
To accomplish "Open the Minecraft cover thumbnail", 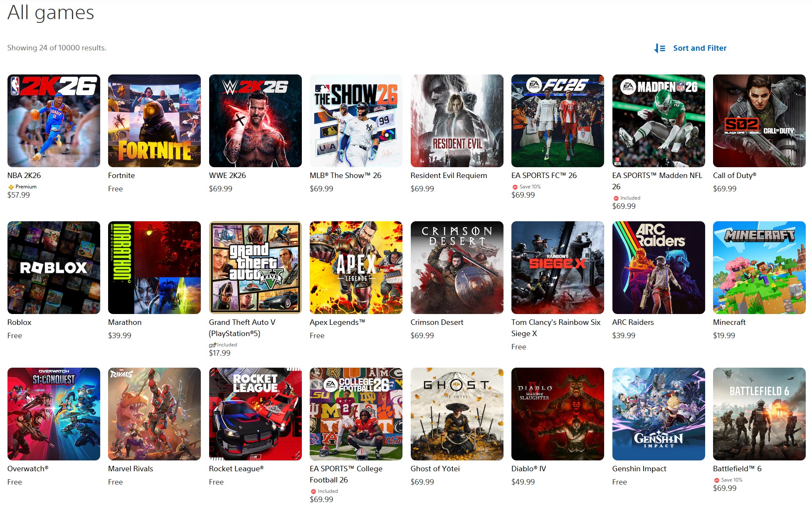I will coord(759,267).
